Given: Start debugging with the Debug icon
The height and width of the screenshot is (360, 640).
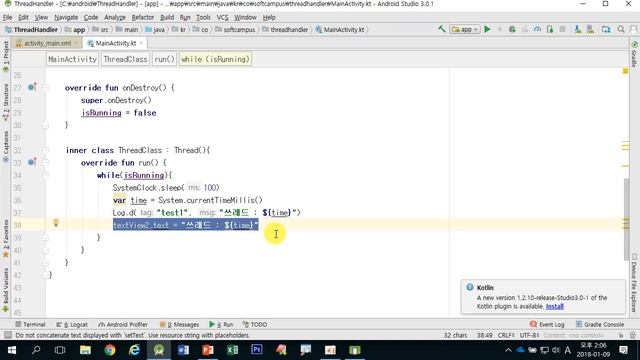Looking at the screenshot, I should coord(512,29).
